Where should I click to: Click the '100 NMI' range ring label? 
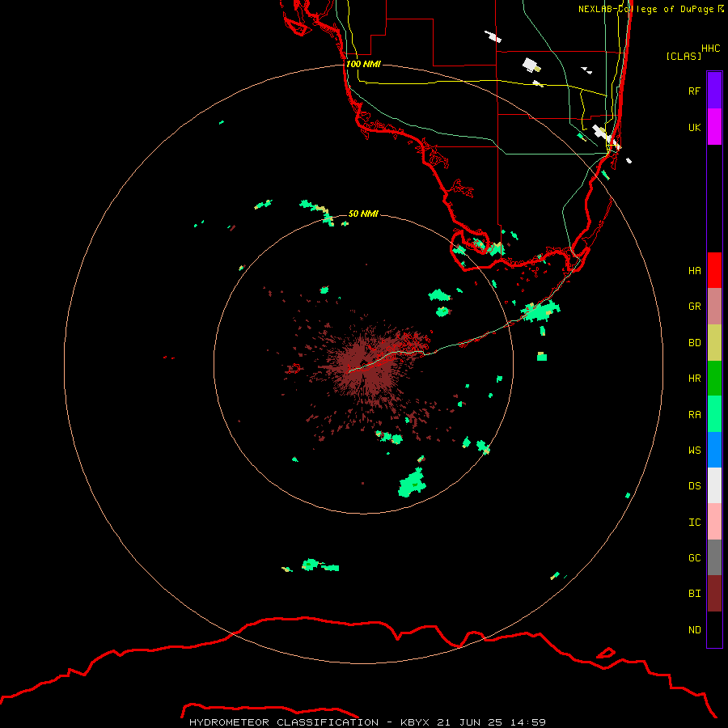[363, 64]
